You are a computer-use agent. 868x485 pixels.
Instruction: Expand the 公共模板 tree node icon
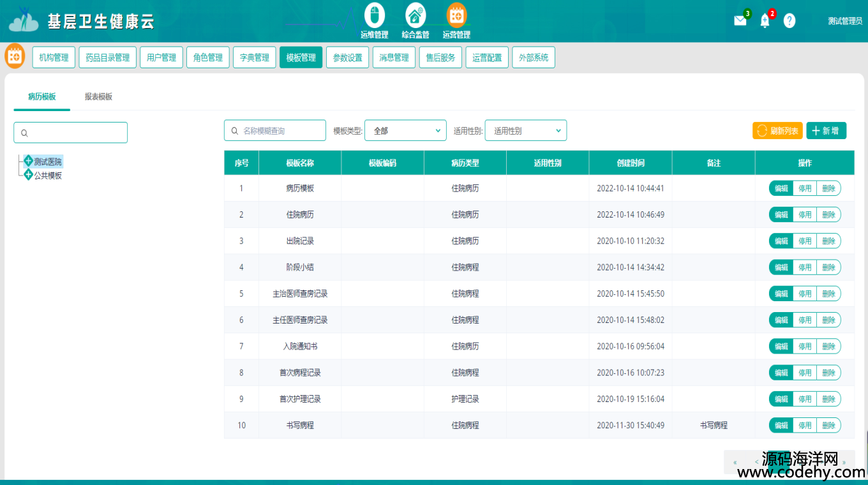pyautogui.click(x=28, y=174)
